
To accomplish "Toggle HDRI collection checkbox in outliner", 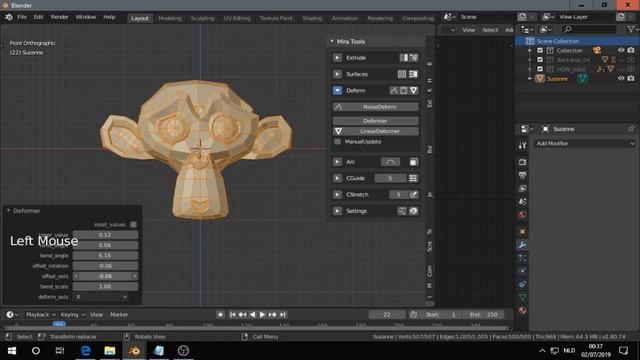I will pyautogui.click(x=540, y=69).
